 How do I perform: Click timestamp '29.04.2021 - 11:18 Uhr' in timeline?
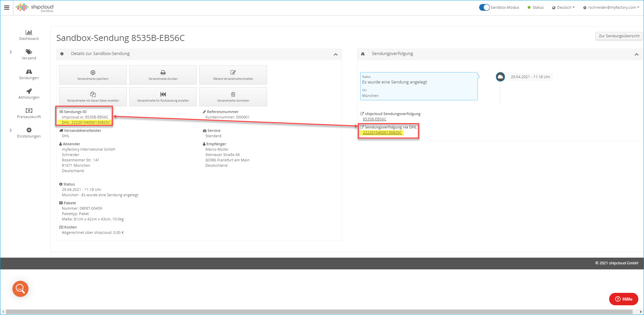(530, 77)
